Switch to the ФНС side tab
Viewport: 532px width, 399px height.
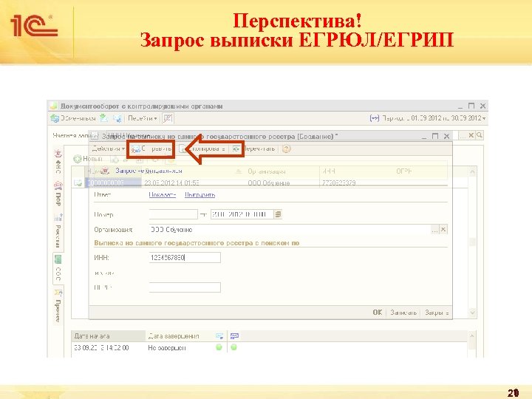58,163
